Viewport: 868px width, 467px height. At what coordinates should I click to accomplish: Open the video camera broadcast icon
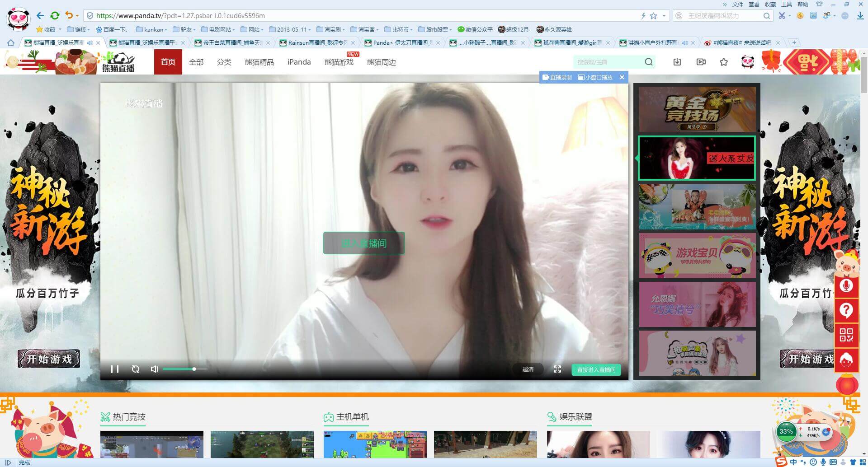[x=701, y=62]
